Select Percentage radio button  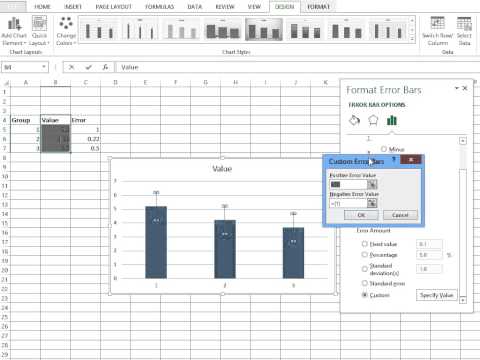365,255
